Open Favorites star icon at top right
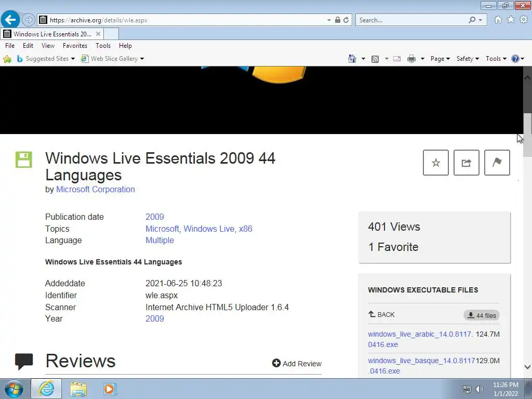The image size is (532, 399). point(511,20)
